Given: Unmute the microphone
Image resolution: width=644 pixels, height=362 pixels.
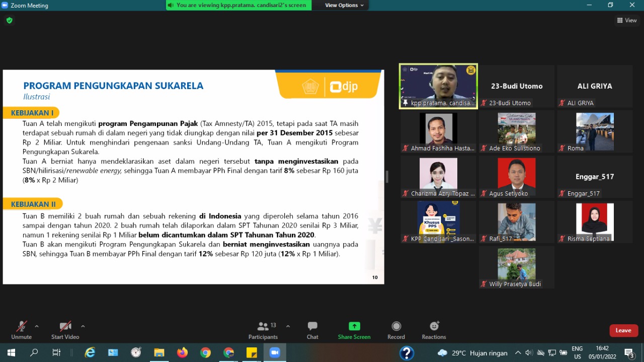Looking at the screenshot, I should [21, 330].
